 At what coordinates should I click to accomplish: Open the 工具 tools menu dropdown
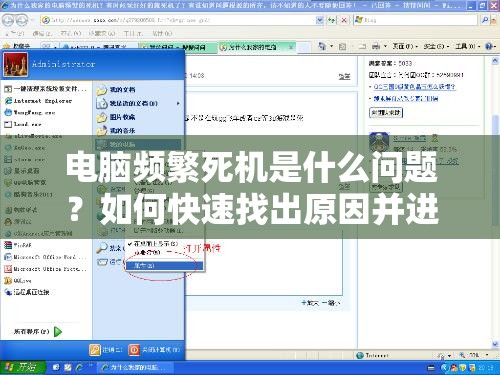(468, 46)
